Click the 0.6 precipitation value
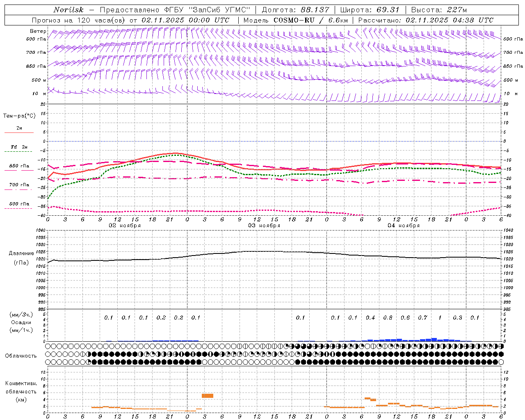Image resolution: width=525 pixels, height=420 pixels. pyautogui.click(x=405, y=318)
